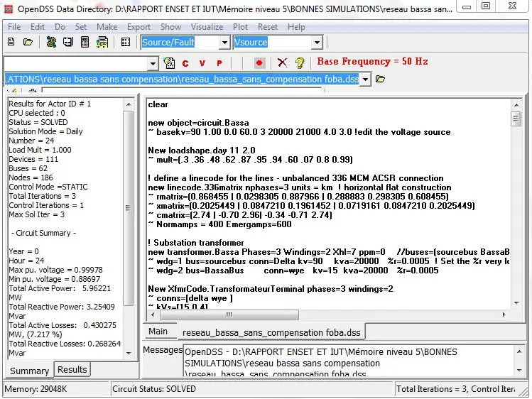Open the Visualize menu
532x399 pixels.
tap(207, 27)
